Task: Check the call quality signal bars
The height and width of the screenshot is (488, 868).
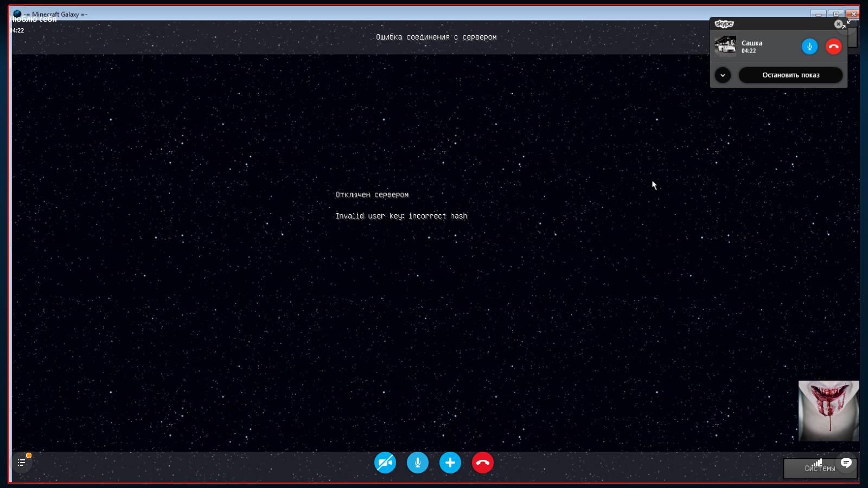Action: pos(818,463)
